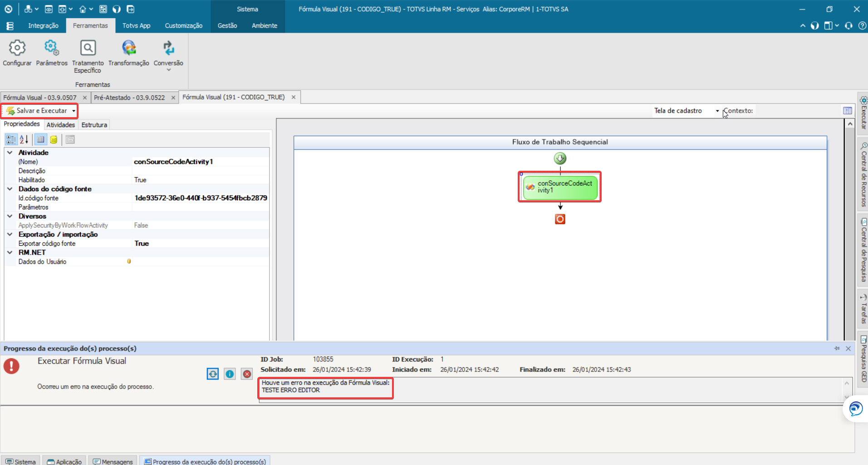868x465 pixels.
Task: Open the Aplicação bottom tab
Action: (x=64, y=461)
